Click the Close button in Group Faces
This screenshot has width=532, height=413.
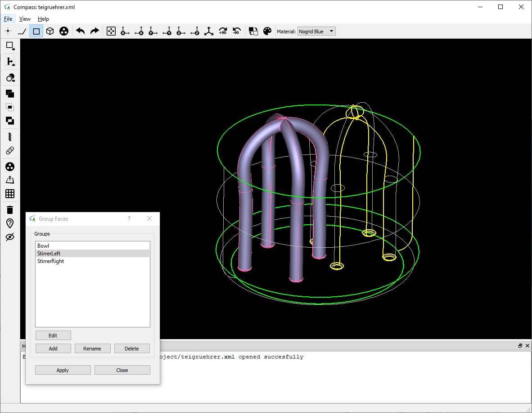tap(122, 370)
